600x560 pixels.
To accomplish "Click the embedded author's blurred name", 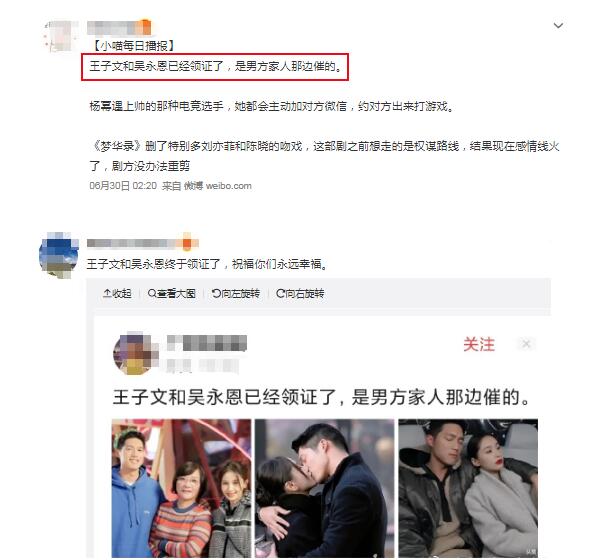I will [207, 343].
